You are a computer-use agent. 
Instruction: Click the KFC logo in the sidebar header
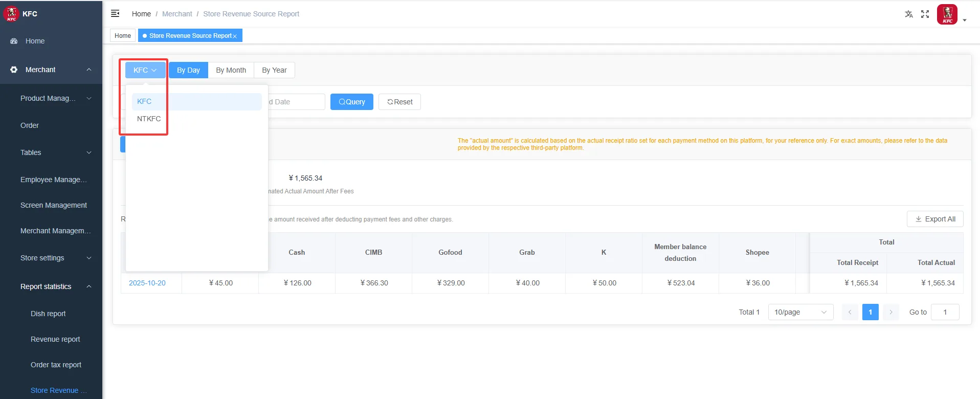tap(11, 14)
